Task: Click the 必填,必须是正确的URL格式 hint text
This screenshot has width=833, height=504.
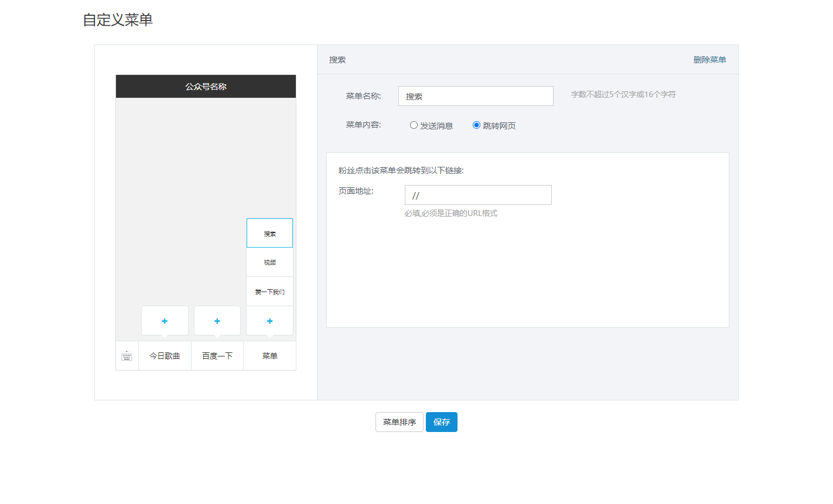Action: [450, 213]
